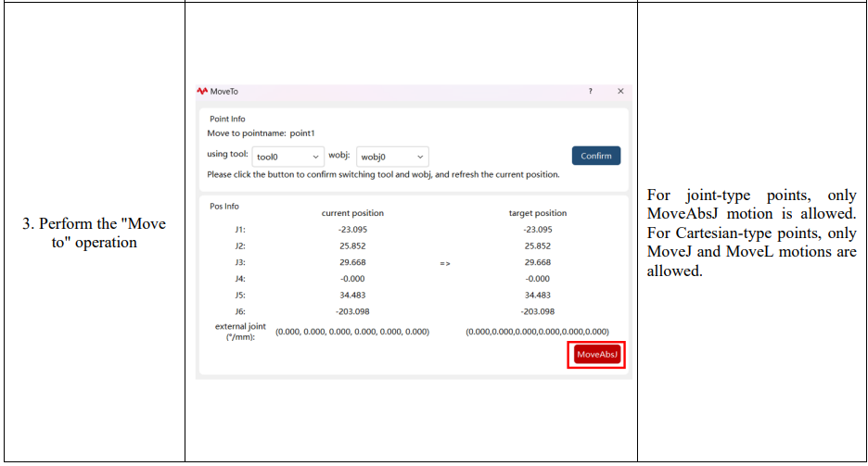Open the using tool dropdown tool0
The image size is (868, 466).
pos(287,157)
